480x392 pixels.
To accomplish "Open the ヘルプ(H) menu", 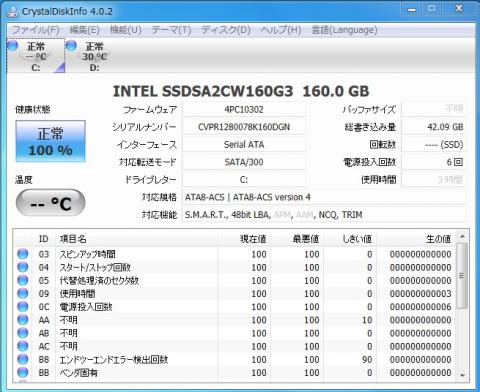I will click(x=281, y=30).
